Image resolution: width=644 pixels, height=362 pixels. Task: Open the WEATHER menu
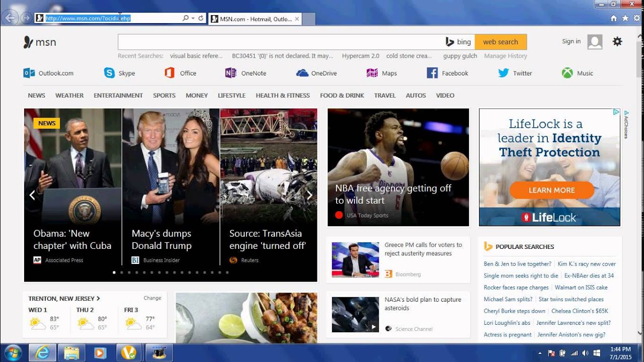pyautogui.click(x=69, y=95)
